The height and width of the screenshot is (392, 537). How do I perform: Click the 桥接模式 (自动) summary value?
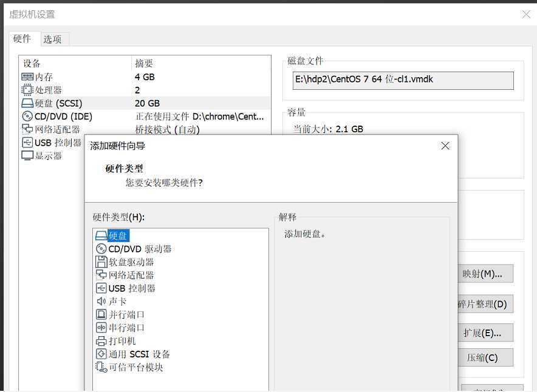[168, 130]
